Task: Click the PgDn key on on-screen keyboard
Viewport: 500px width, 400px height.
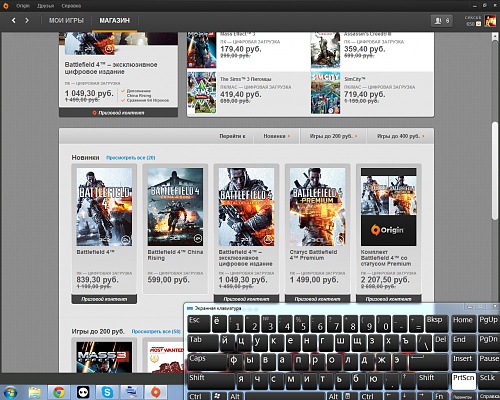Action: (x=489, y=343)
